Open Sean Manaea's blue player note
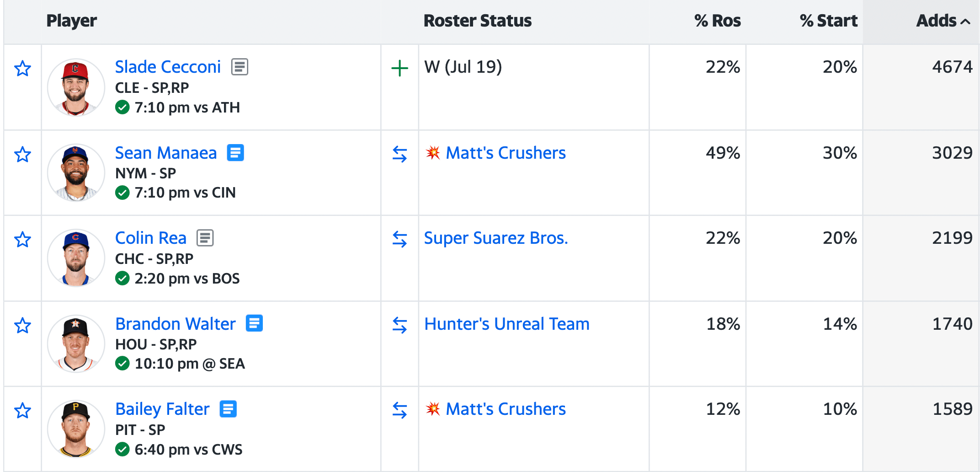The width and height of the screenshot is (980, 472). pyautogui.click(x=235, y=153)
